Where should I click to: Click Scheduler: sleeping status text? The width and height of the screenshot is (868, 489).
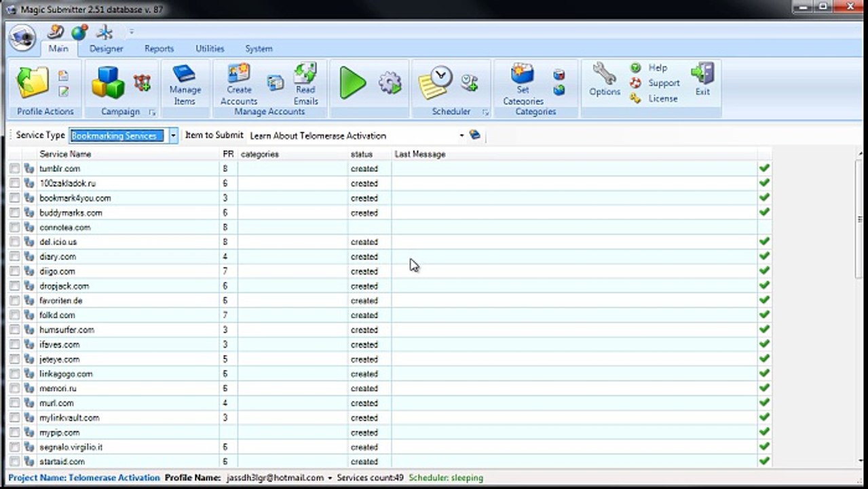(x=446, y=478)
